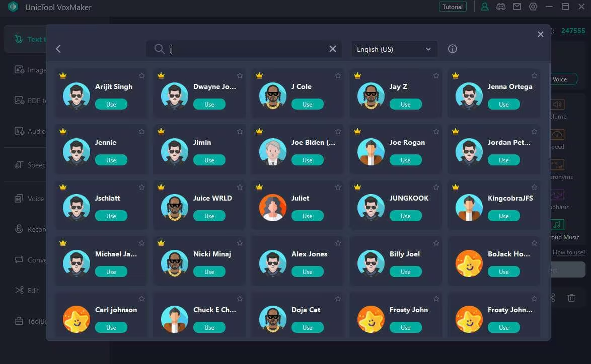Open the Background Music icon

[557, 225]
